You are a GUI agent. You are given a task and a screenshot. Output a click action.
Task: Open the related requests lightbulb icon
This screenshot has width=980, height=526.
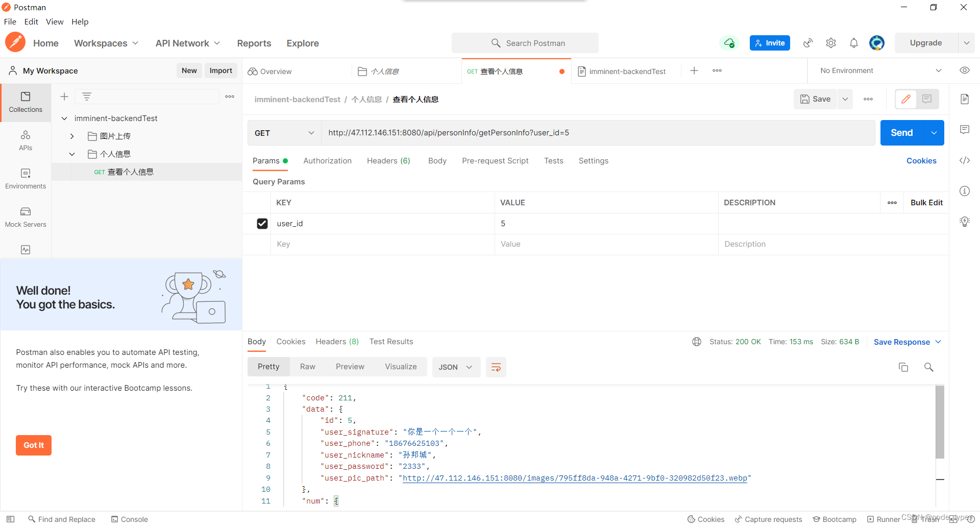pos(965,222)
